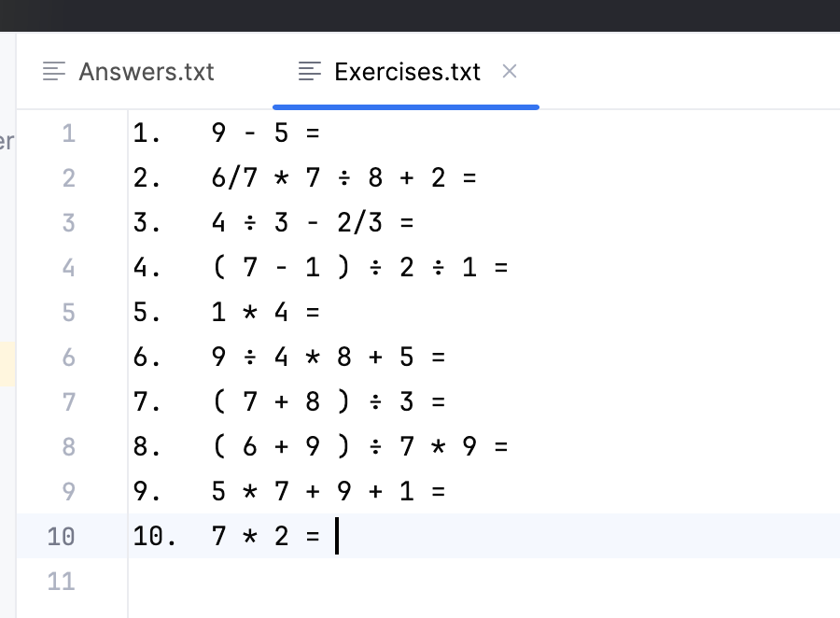Select the Exercises.txt tab
Viewport: 840px width, 618px height.
click(407, 72)
